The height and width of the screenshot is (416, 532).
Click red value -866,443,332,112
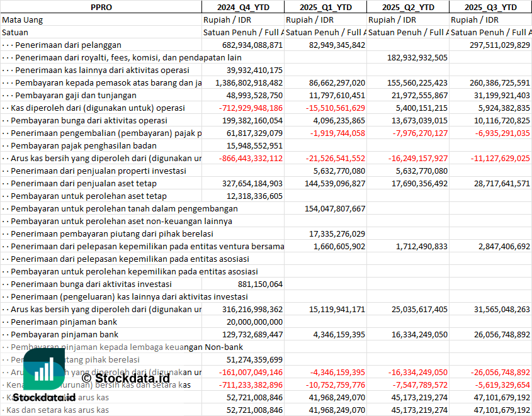pos(251,159)
